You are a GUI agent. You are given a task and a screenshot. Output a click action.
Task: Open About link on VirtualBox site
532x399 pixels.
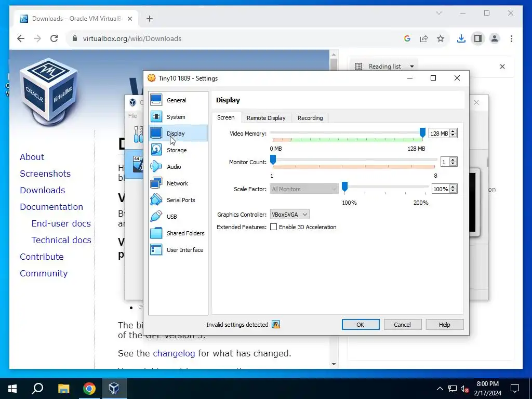point(32,157)
